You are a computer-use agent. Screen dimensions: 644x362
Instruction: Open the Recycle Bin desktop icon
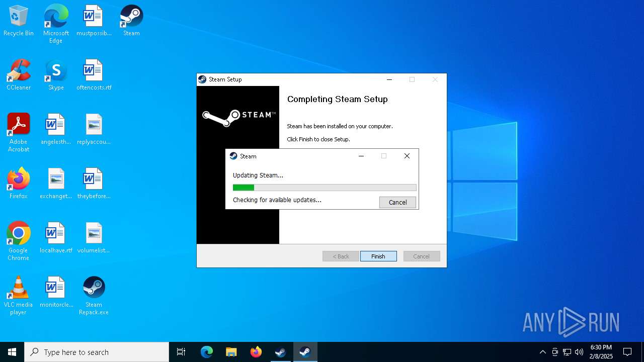coord(19,21)
